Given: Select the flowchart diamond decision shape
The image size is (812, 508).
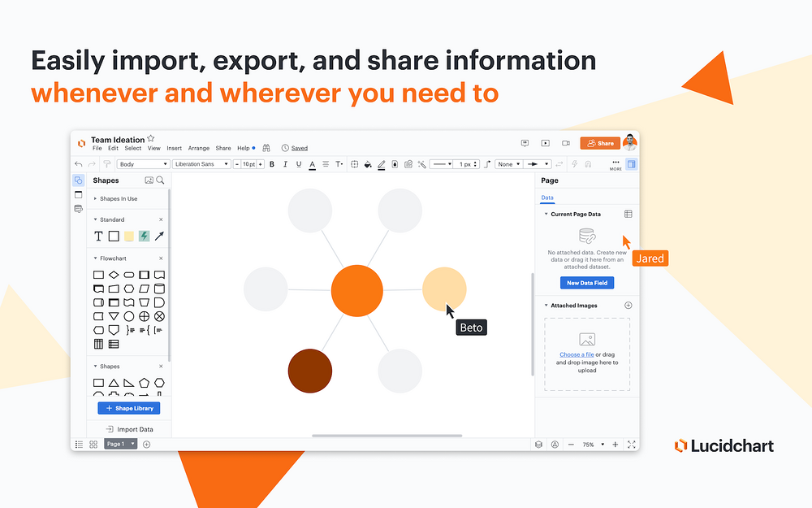Looking at the screenshot, I should pos(114,275).
